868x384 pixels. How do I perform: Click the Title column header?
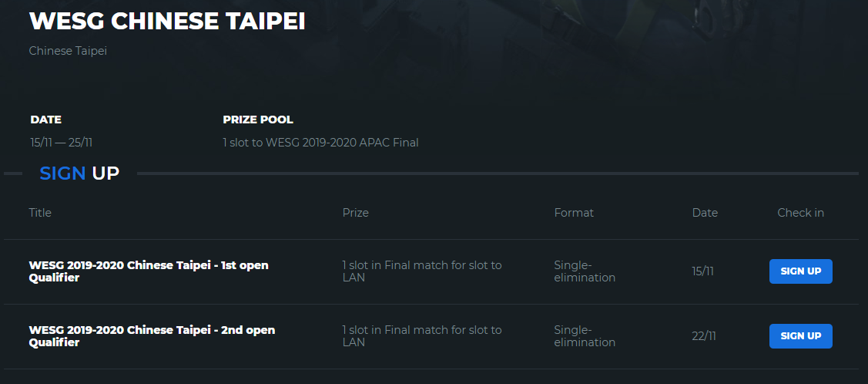pos(40,213)
